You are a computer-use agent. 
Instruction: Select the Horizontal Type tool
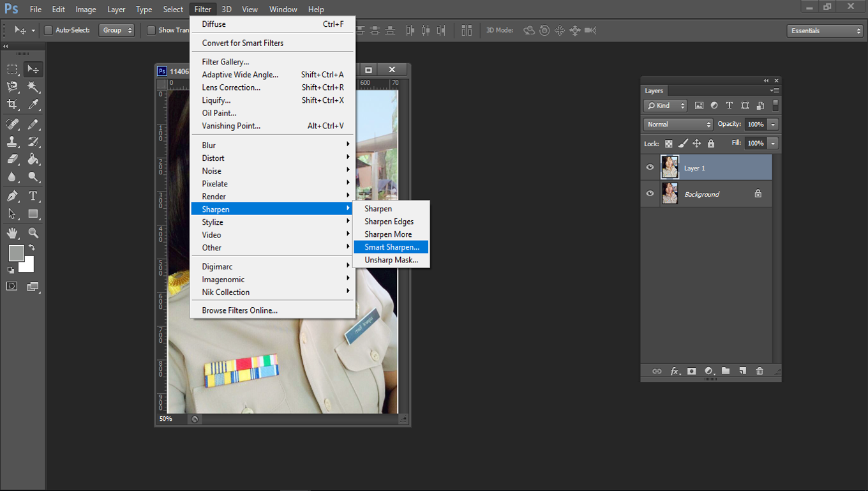click(x=33, y=196)
